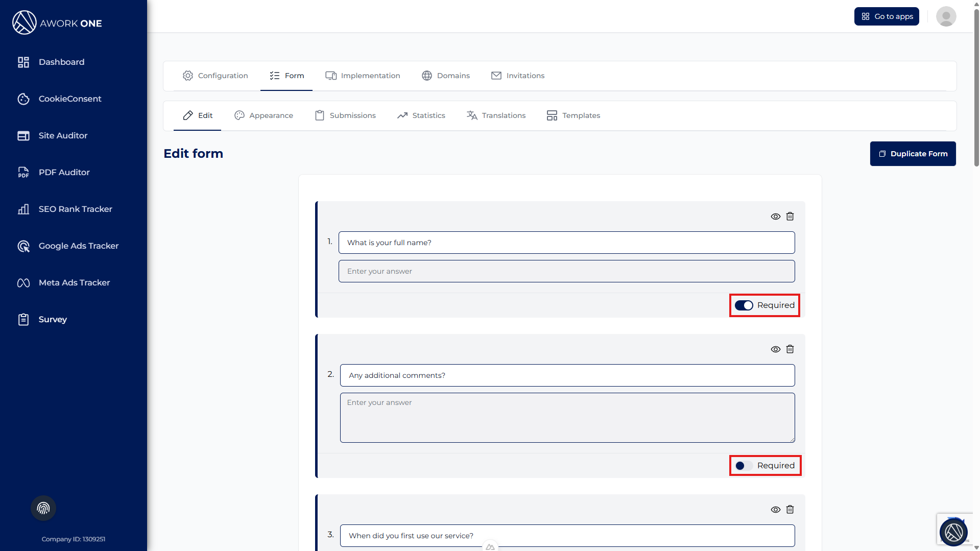Switch to the Appearance tab
The height and width of the screenshot is (551, 980).
point(264,115)
